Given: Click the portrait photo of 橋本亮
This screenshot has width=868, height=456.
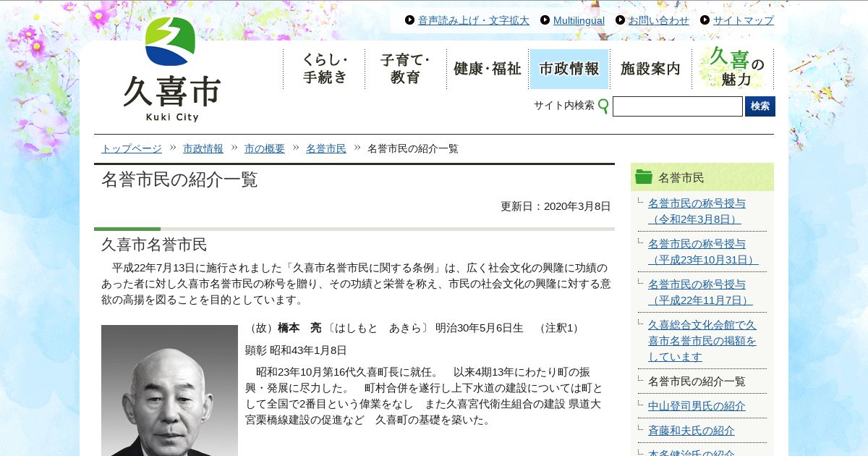Looking at the screenshot, I should tap(169, 390).
